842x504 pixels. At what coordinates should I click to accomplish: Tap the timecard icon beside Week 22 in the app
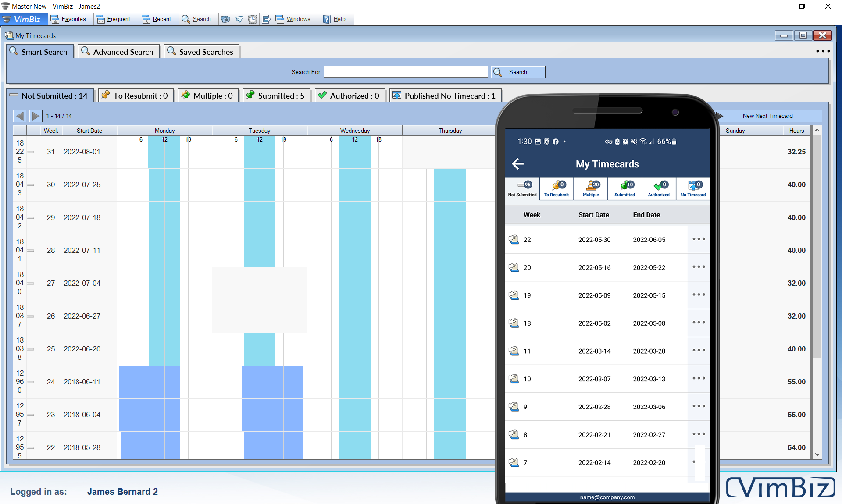point(514,240)
